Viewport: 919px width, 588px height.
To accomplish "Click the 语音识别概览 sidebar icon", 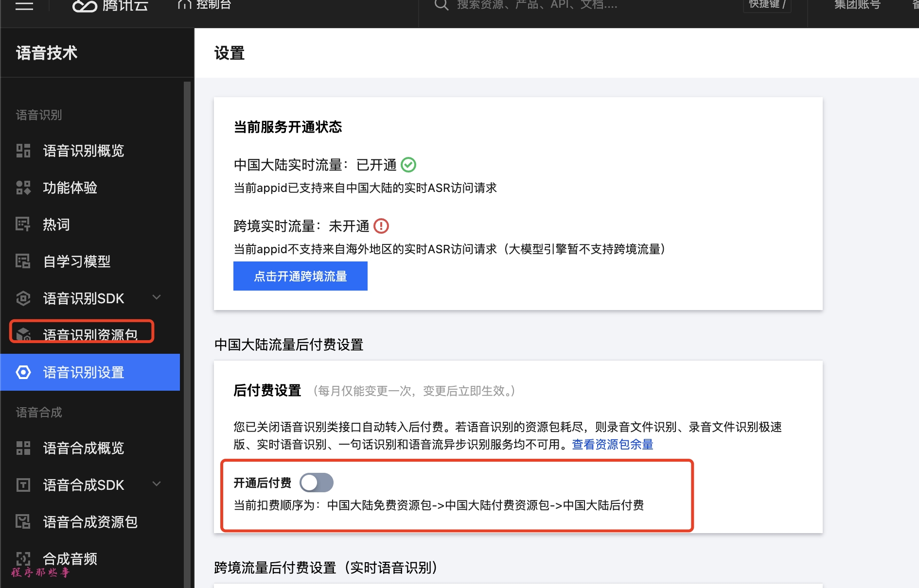I will pos(23,151).
